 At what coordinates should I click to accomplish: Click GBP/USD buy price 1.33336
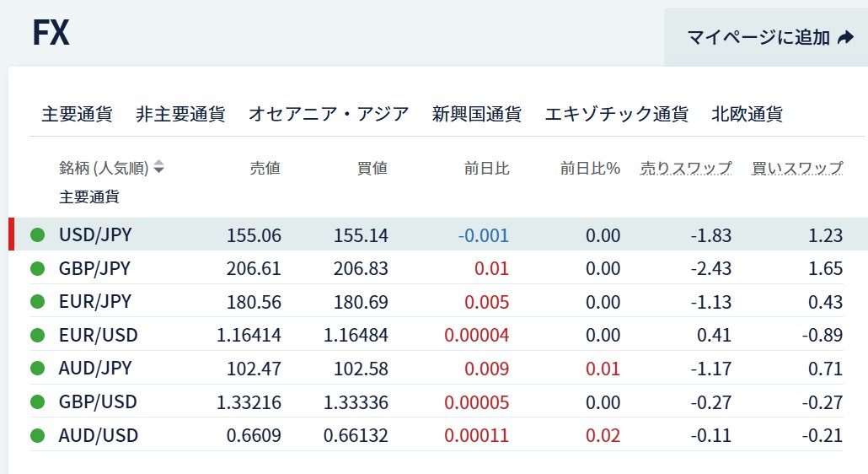point(356,402)
